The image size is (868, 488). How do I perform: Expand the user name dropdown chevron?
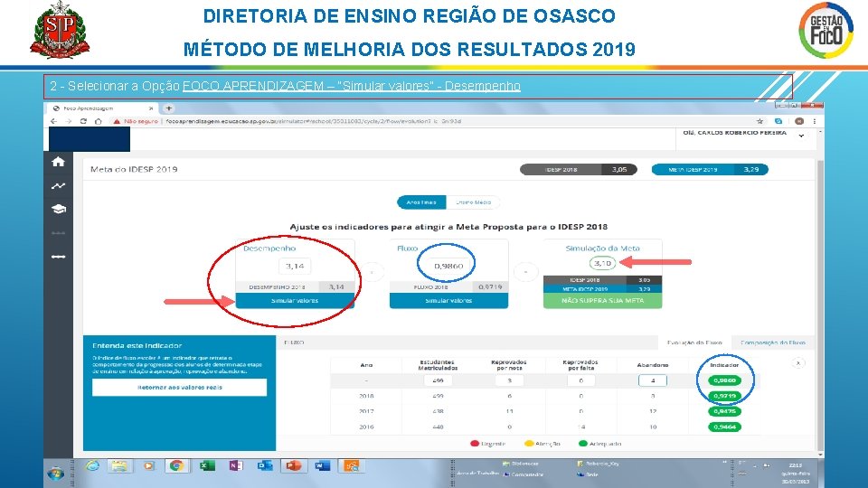click(801, 136)
